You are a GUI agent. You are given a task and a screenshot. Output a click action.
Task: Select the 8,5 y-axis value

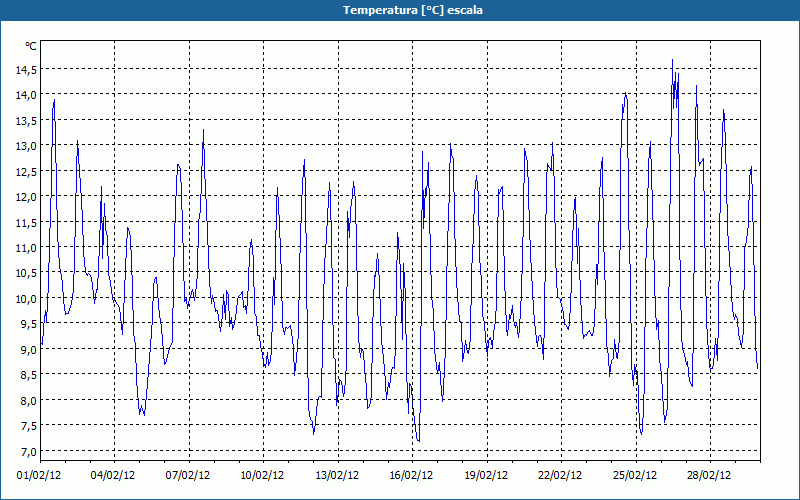pos(29,374)
